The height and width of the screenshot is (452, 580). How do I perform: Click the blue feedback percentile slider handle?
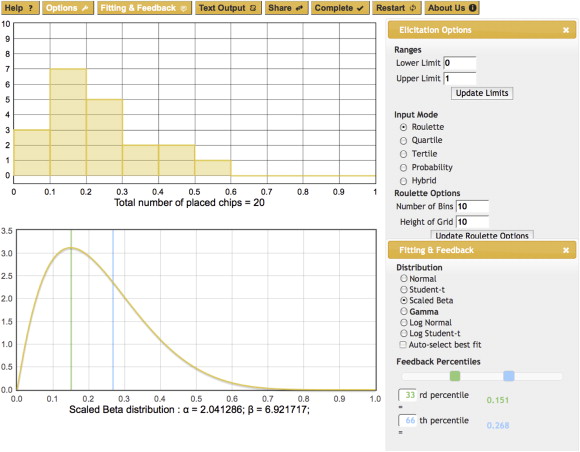(x=509, y=376)
